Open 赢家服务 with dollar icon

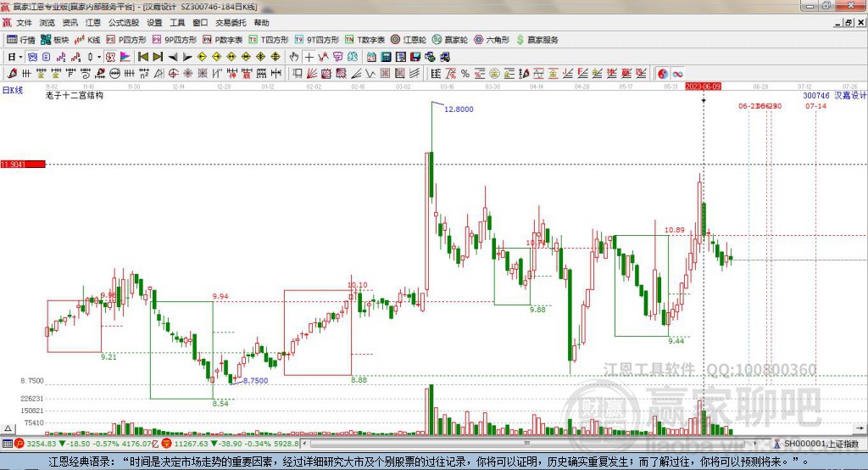click(x=537, y=40)
